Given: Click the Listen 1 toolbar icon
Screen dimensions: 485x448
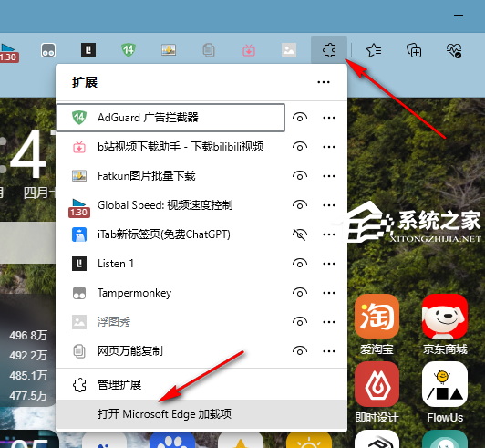Looking at the screenshot, I should pyautogui.click(x=88, y=50).
